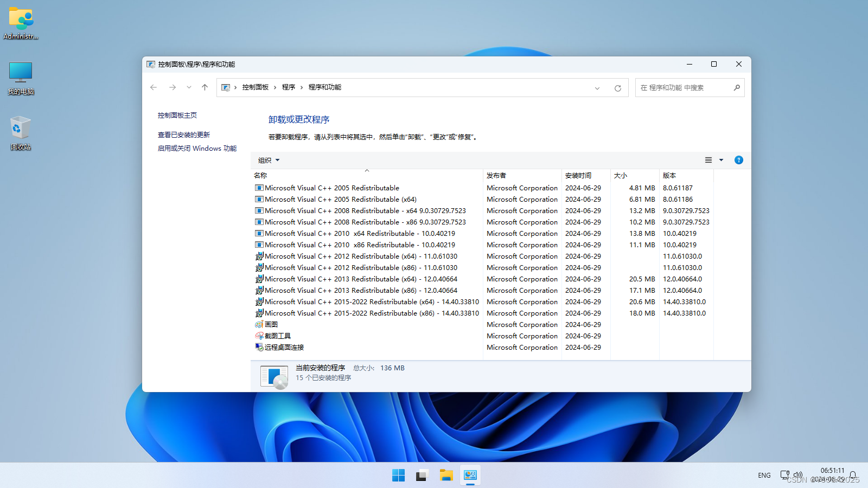Select Visual C++ 2015-2022 (x64) installer icon
Viewport: 868px width, 488px height.
(259, 302)
